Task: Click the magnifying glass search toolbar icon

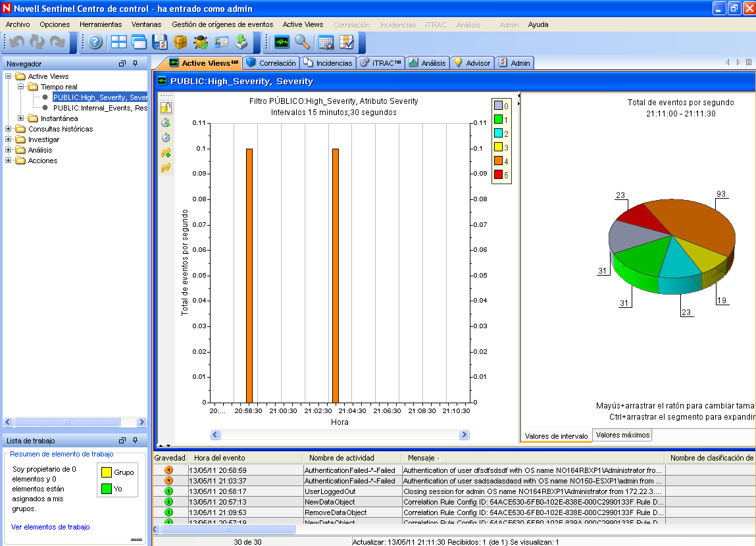Action: pos(302,42)
